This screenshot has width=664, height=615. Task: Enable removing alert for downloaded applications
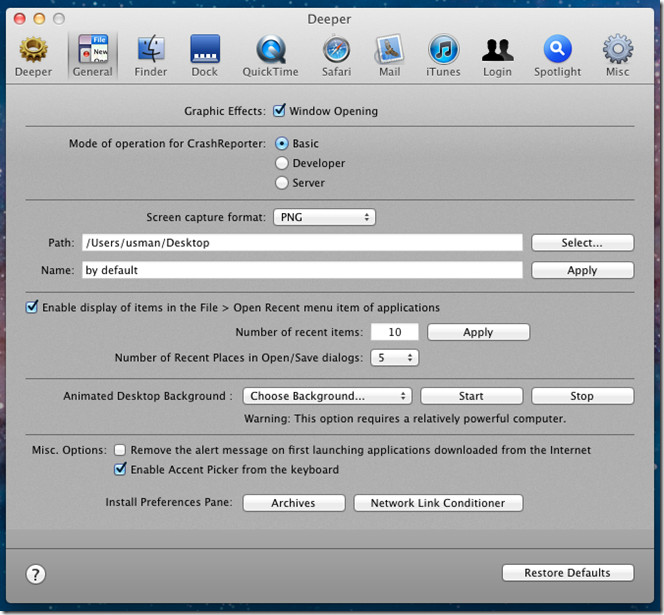pyautogui.click(x=120, y=450)
